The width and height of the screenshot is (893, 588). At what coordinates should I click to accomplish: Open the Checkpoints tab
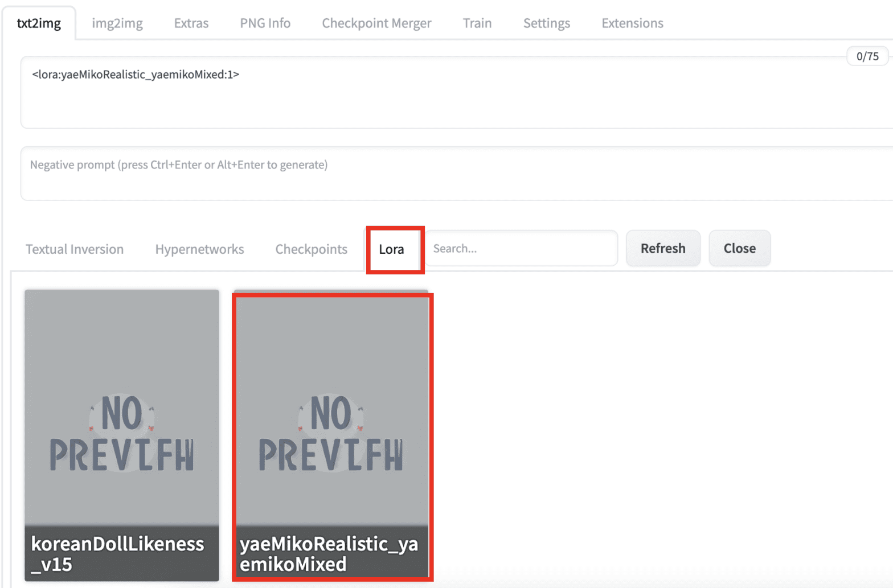coord(311,249)
